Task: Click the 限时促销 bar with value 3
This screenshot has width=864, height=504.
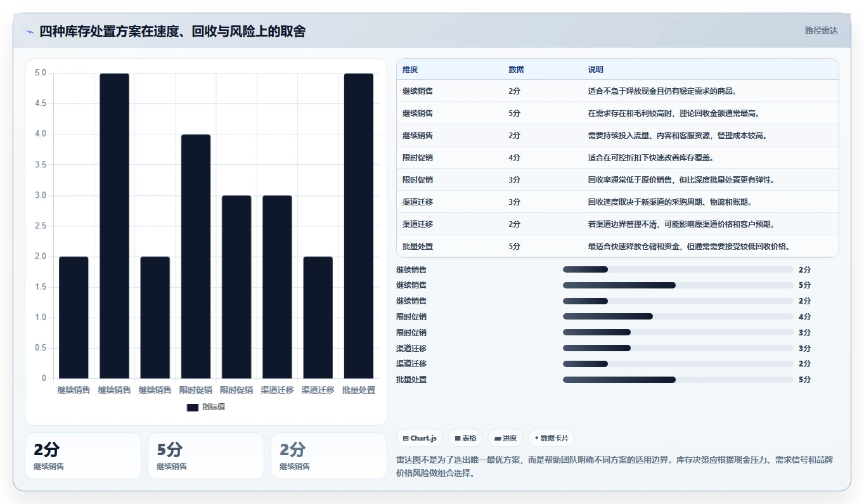Action: (236, 287)
